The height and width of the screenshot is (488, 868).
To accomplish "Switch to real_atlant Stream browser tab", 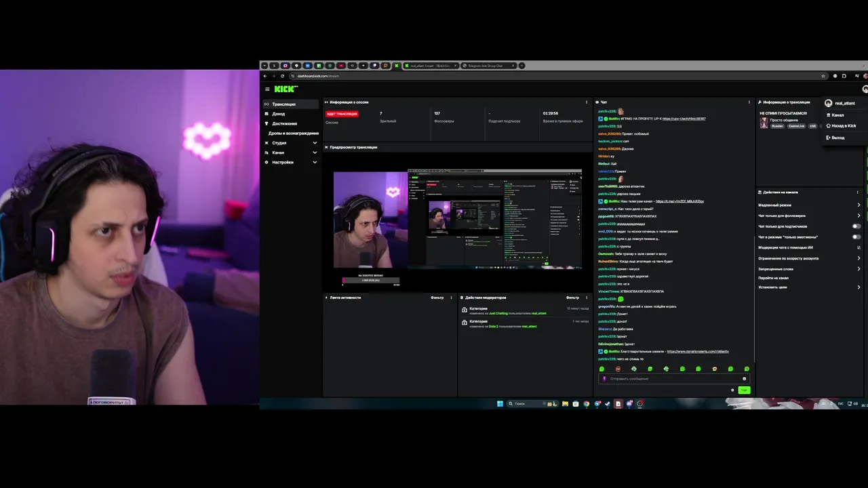I will (x=430, y=66).
